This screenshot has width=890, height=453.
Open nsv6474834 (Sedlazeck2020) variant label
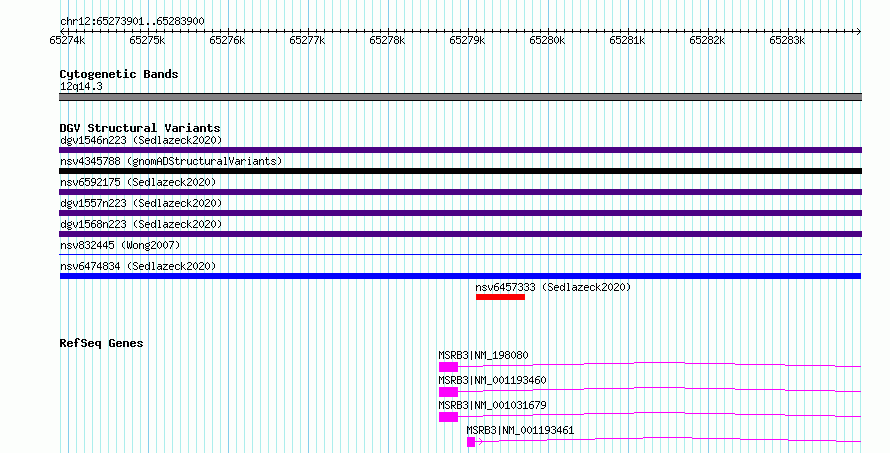pos(138,266)
